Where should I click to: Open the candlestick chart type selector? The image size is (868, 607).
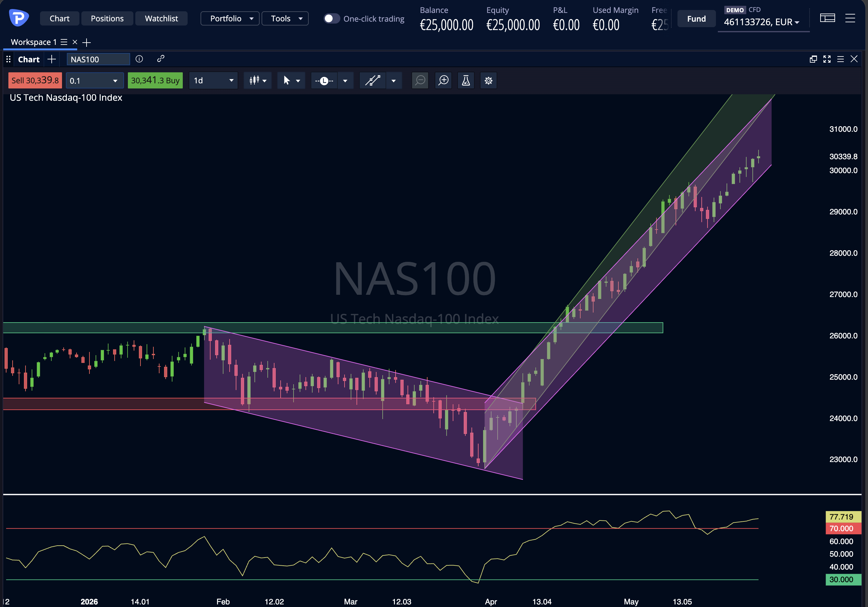[258, 80]
